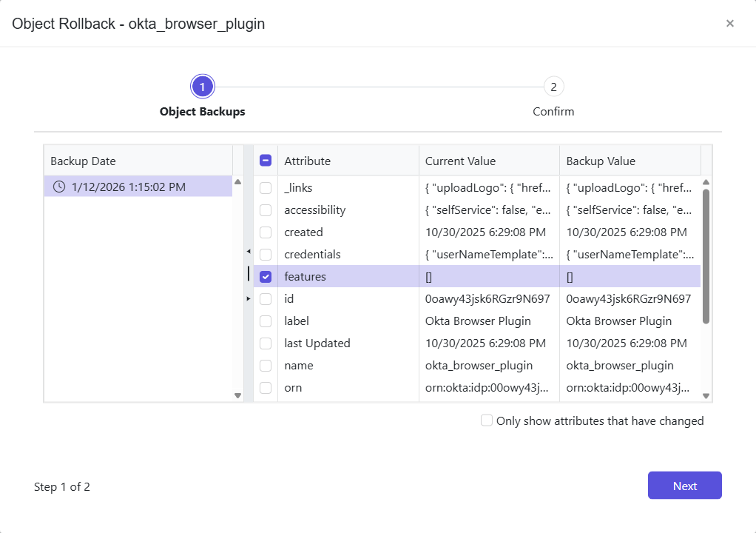This screenshot has height=533, width=756.
Task: Click the Step 1 circle indicator
Action: [202, 86]
